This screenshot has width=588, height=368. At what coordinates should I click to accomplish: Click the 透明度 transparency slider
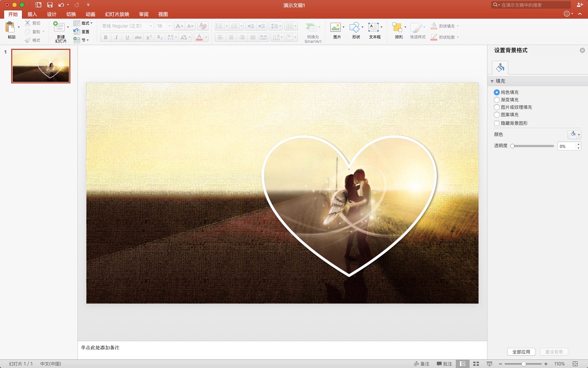click(533, 146)
